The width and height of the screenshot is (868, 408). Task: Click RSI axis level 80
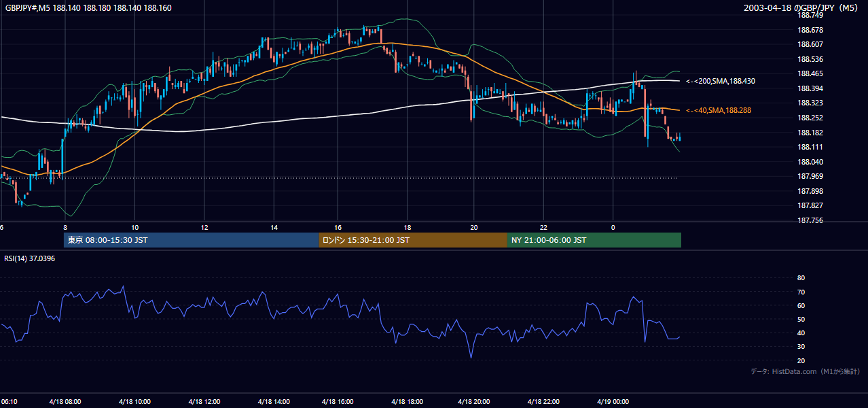(801, 278)
